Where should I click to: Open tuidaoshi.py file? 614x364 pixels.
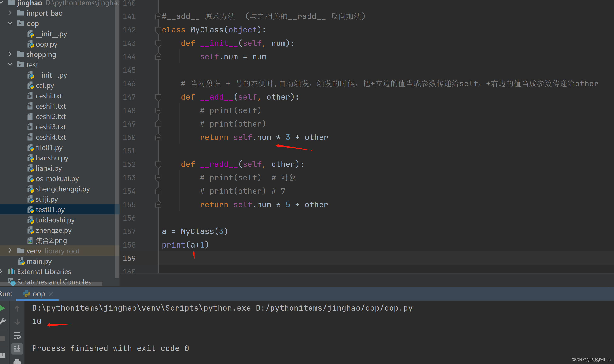point(55,220)
